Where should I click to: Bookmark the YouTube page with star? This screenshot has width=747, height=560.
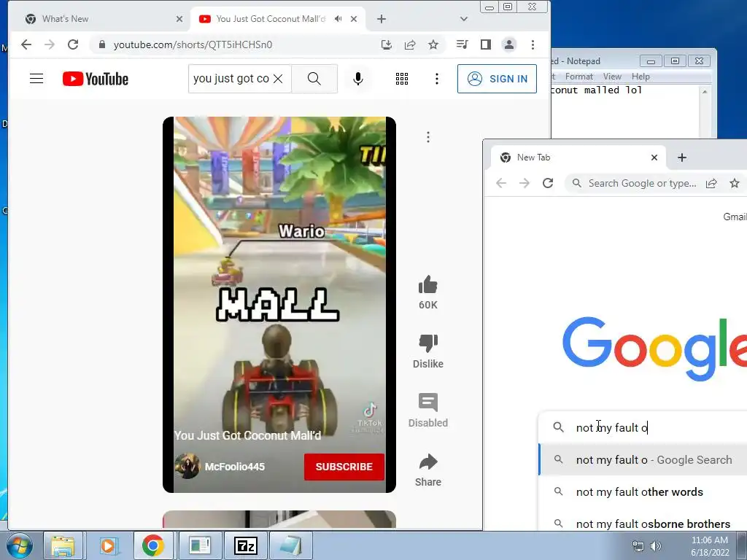(x=433, y=44)
